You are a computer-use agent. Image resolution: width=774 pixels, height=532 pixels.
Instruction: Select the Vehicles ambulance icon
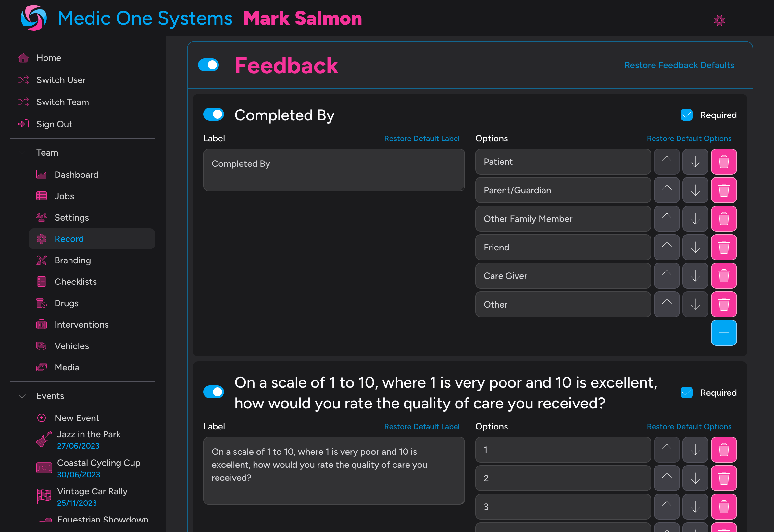(41, 346)
